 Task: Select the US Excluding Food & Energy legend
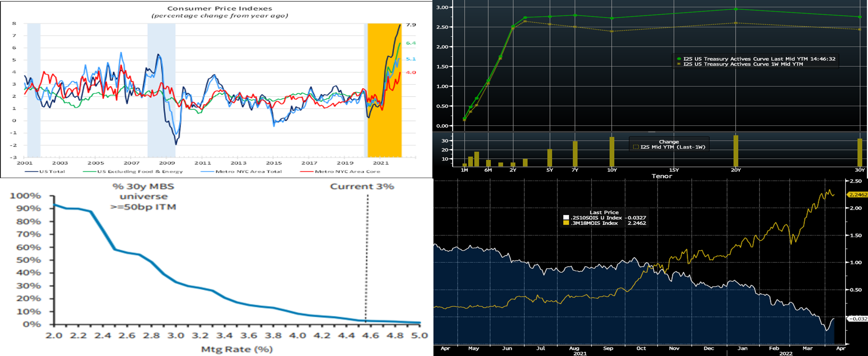pos(140,172)
